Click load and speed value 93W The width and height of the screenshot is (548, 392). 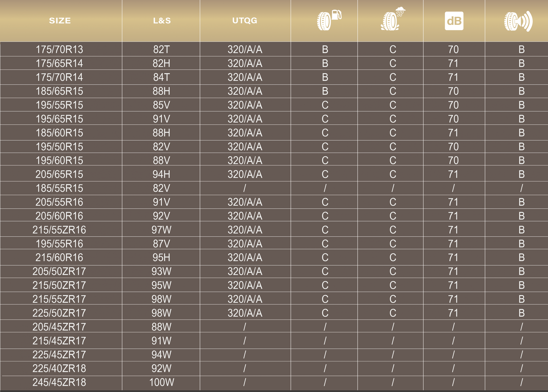coord(162,271)
